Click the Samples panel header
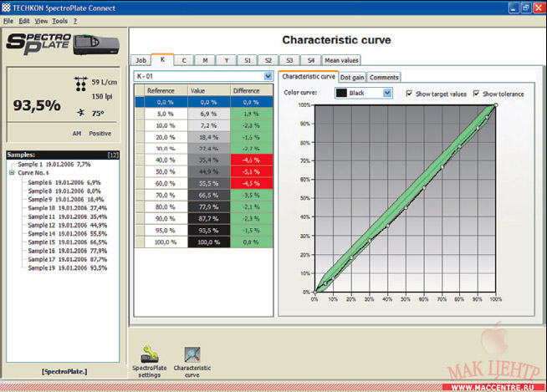The image size is (547, 392). tap(63, 155)
